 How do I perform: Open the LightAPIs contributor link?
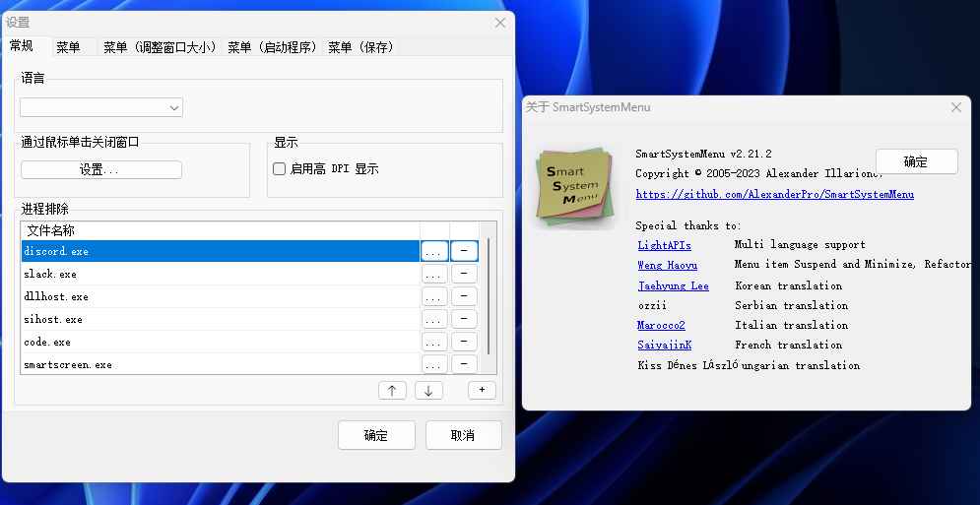(664, 245)
